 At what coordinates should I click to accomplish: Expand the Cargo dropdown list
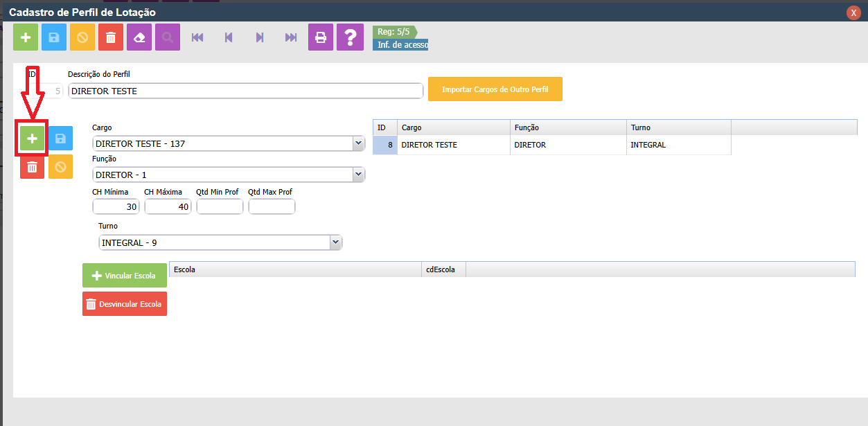(358, 143)
